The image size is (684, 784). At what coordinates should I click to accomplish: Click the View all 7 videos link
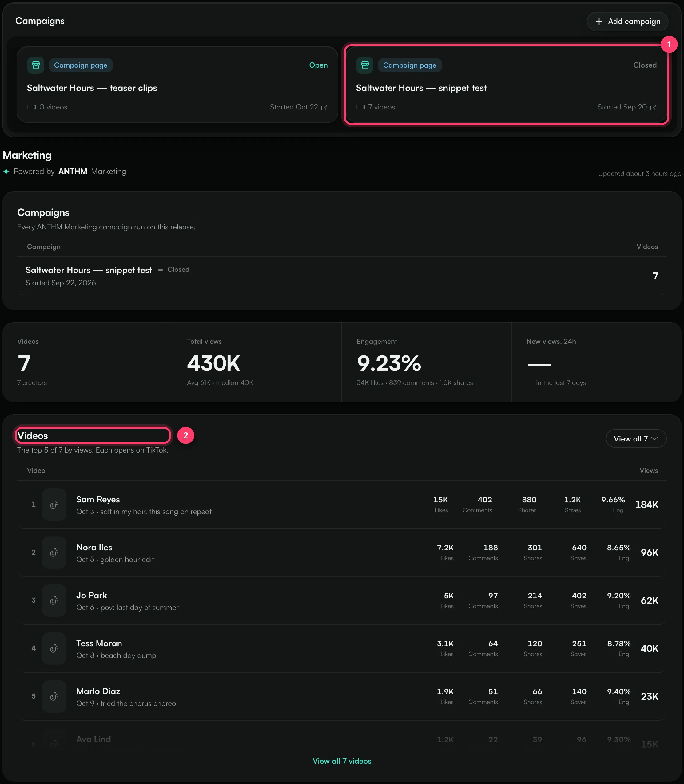(342, 761)
